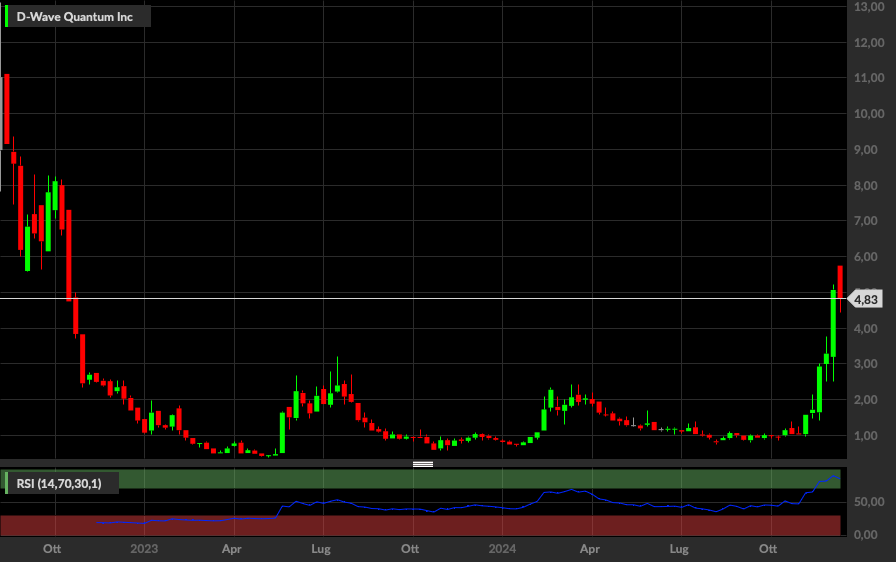Click the first Apr label on time axis
This screenshot has height=562, width=896.
[231, 549]
